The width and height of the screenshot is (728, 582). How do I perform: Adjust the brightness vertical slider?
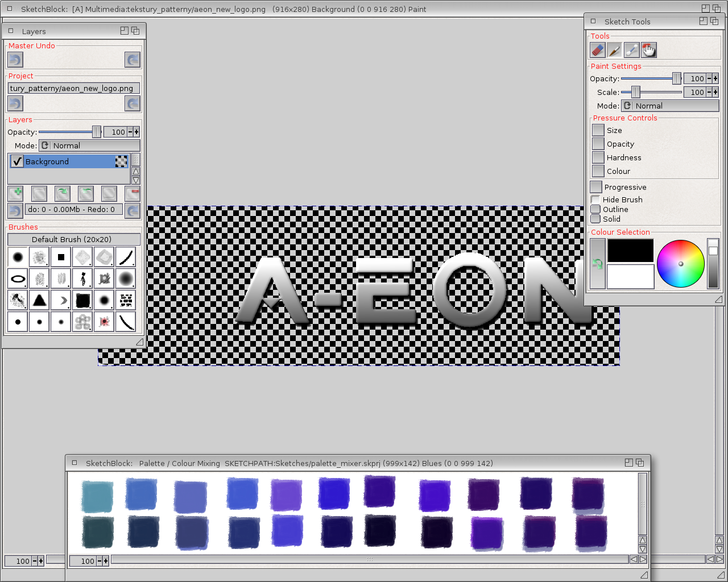pyautogui.click(x=713, y=264)
